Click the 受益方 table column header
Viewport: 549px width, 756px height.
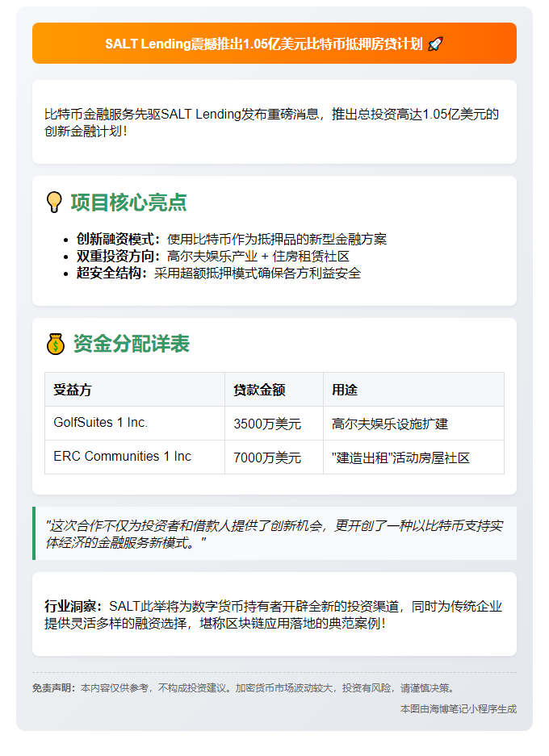click(73, 390)
